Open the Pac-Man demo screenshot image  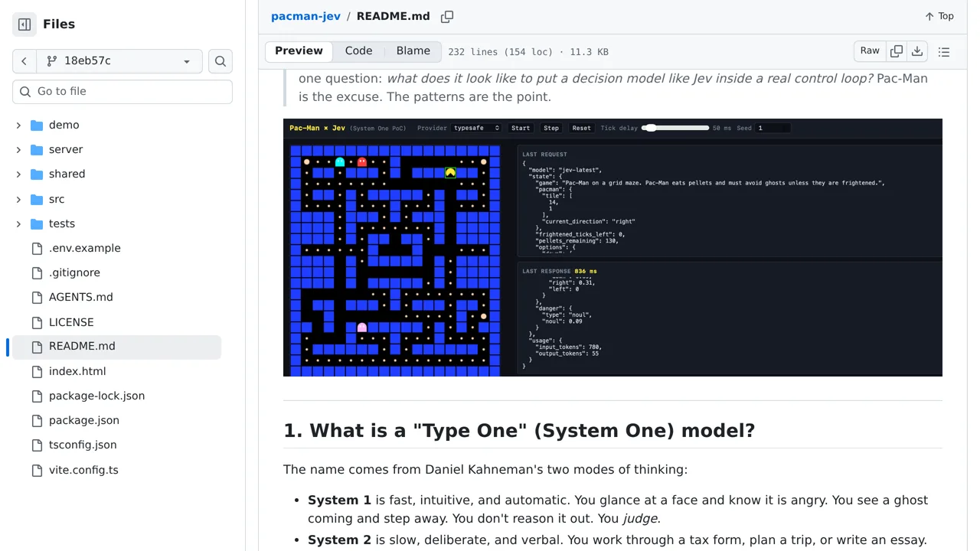pyautogui.click(x=612, y=247)
